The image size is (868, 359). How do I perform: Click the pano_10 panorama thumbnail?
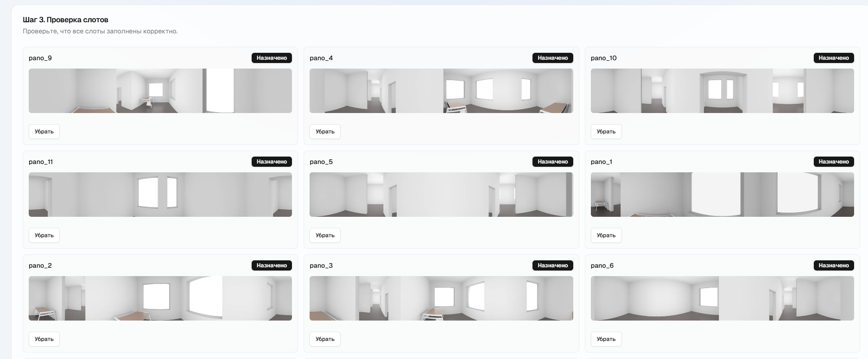tap(722, 91)
